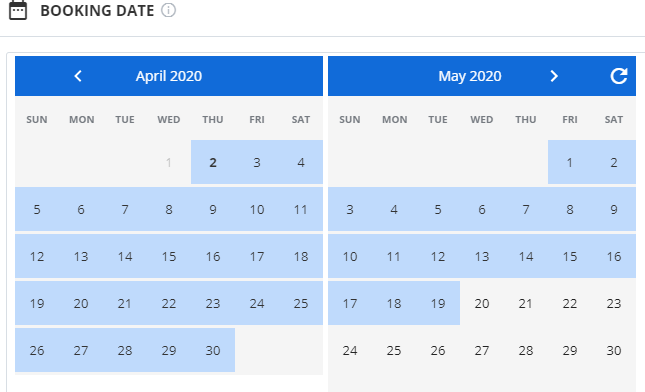The width and height of the screenshot is (645, 392).
Task: Click the April 2020 month title
Action: click(x=169, y=76)
